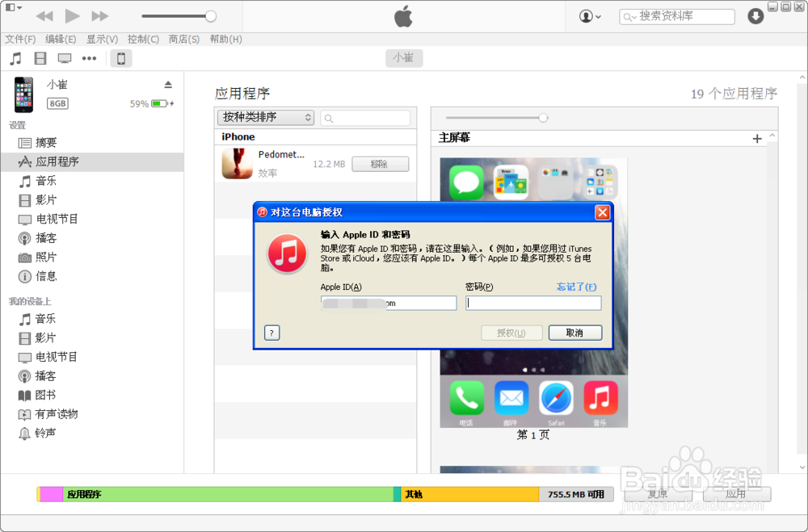The width and height of the screenshot is (808, 532).
Task: Click the Pedometer app icon
Action: tap(237, 163)
